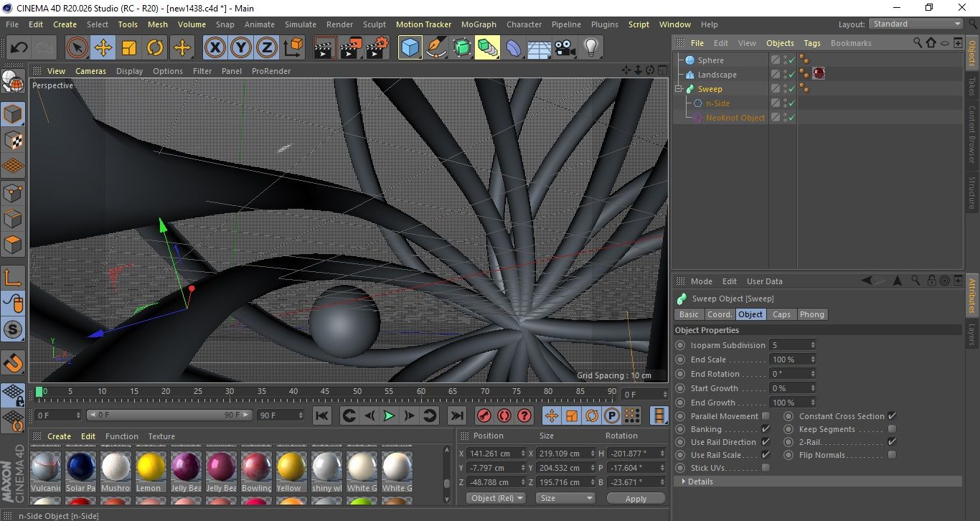Open the MoGraph menu
This screenshot has width=980, height=521.
(479, 24)
